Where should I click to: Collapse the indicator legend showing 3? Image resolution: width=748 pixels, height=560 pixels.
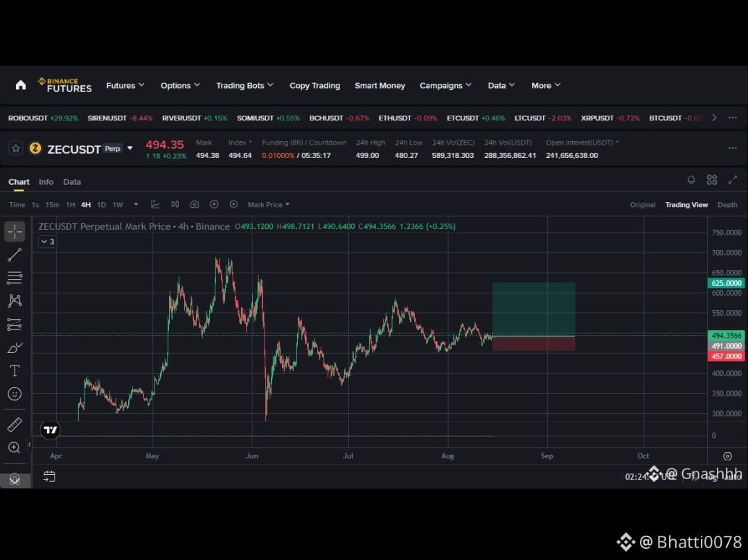pos(47,242)
